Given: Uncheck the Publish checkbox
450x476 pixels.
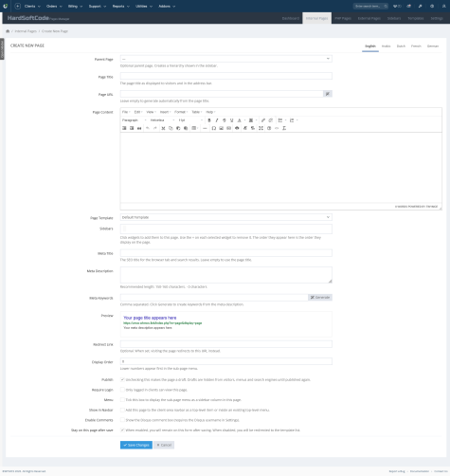Looking at the screenshot, I should tap(122, 379).
